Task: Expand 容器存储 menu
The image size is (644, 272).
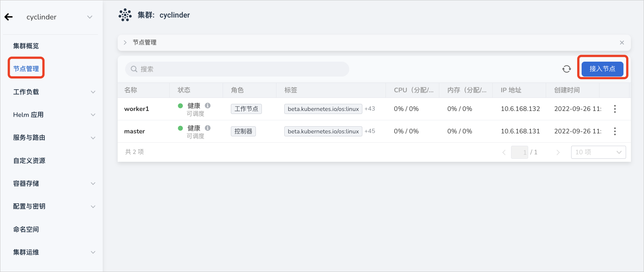Action: [x=93, y=183]
